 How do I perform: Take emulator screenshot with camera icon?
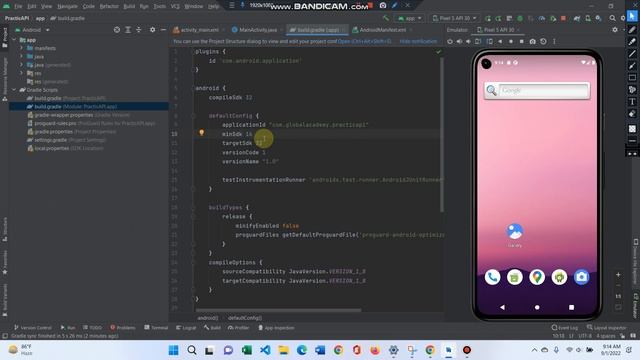pyautogui.click(x=532, y=42)
